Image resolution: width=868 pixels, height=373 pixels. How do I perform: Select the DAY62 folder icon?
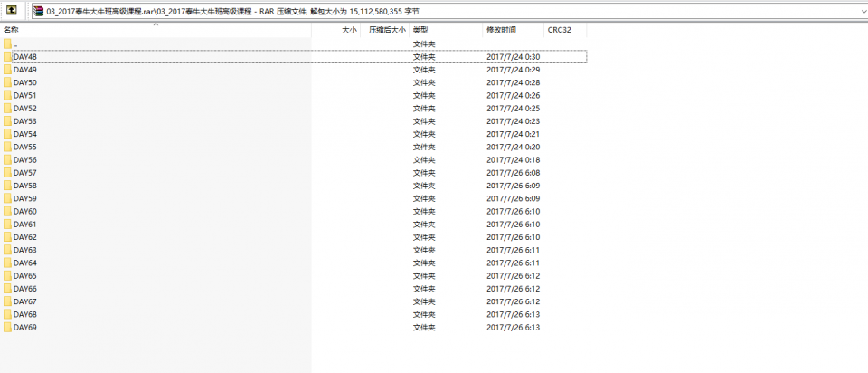click(7, 237)
